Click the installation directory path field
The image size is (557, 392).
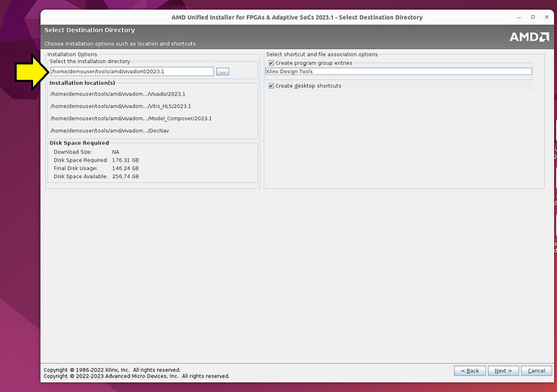[x=132, y=71]
